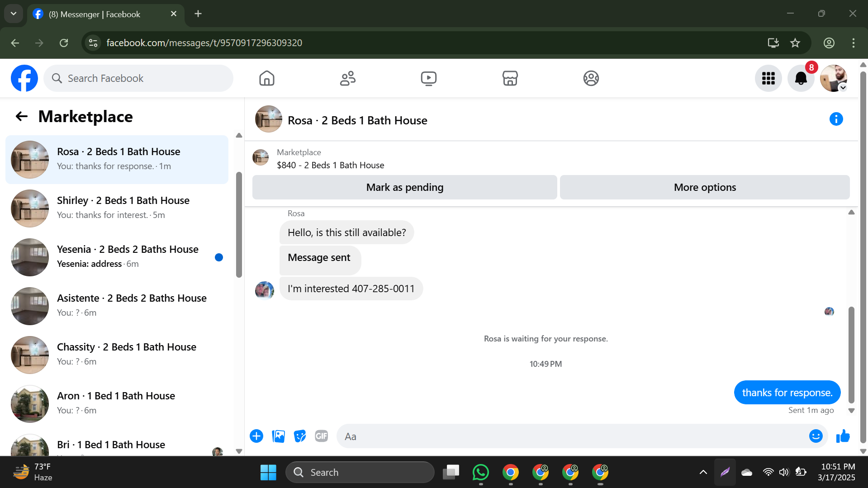The image size is (868, 488).
Task: Click install app icon in address bar
Action: pos(773,43)
